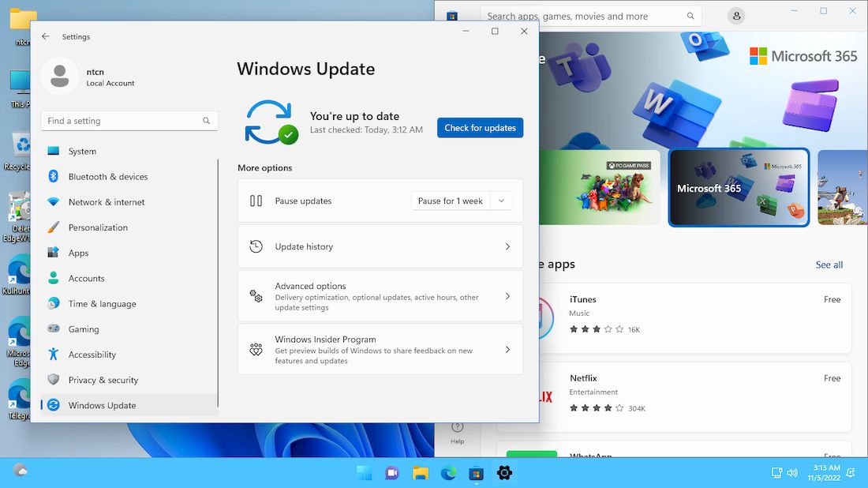Select the PC Game Pass carousel thumbnail

pyautogui.click(x=600, y=188)
